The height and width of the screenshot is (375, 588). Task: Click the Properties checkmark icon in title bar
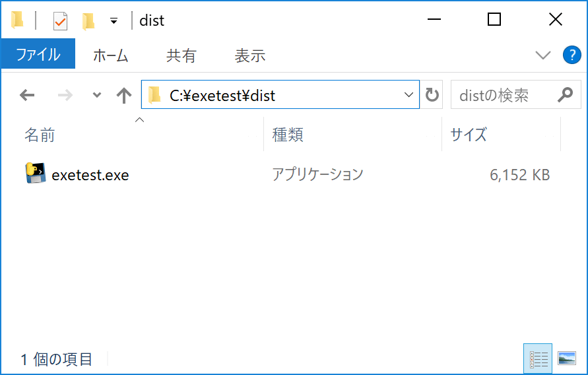click(60, 20)
